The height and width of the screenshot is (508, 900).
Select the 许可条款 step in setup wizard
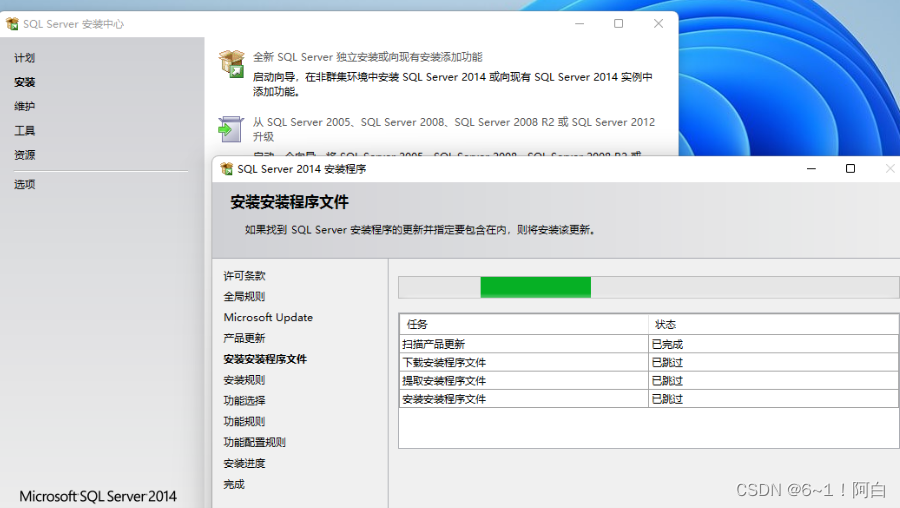(245, 276)
